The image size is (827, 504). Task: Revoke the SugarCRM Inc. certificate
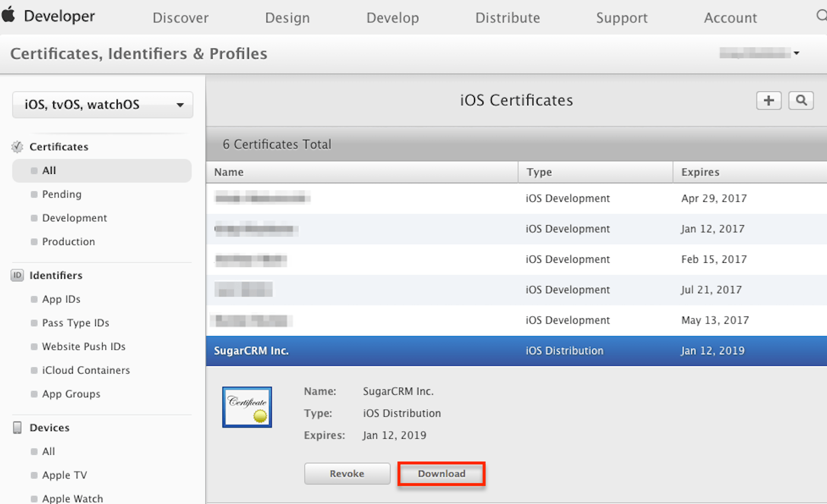click(x=347, y=474)
